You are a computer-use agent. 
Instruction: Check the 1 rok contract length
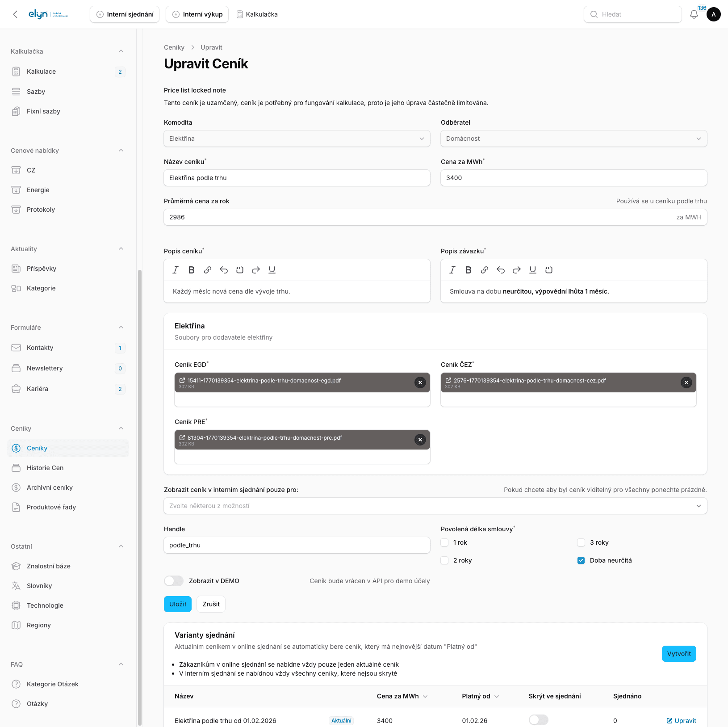444,542
